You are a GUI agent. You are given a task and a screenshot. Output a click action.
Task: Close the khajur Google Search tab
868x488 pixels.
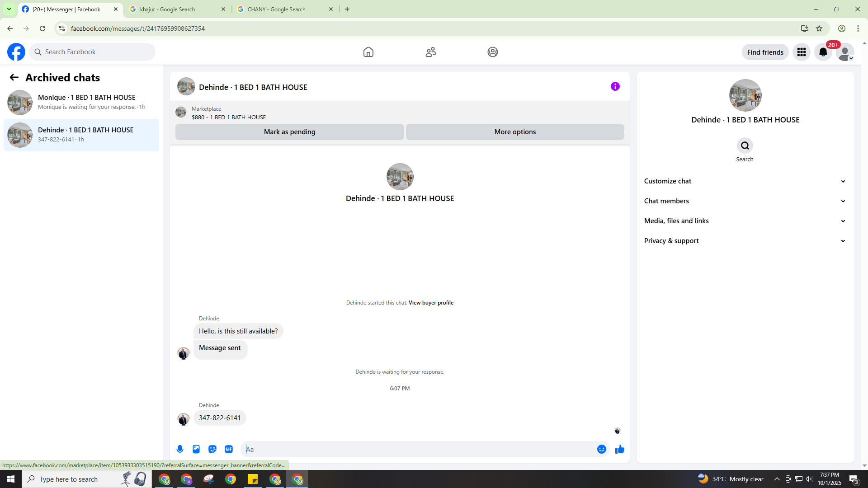[x=223, y=9]
